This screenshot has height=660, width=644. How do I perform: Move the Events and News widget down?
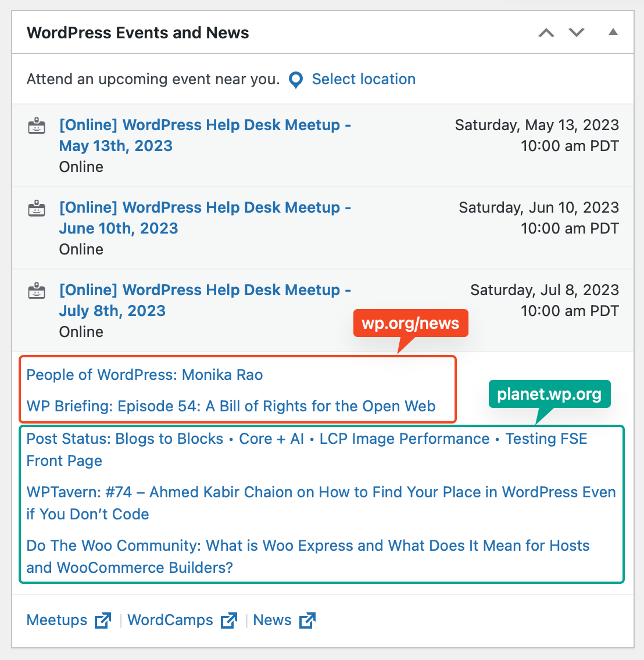point(577,33)
